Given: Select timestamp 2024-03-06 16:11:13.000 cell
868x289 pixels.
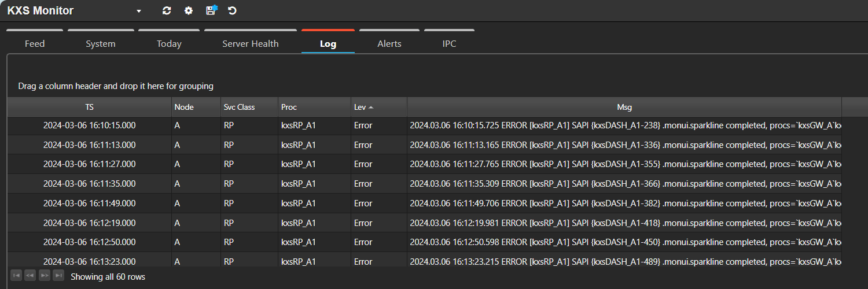Looking at the screenshot, I should click(89, 145).
